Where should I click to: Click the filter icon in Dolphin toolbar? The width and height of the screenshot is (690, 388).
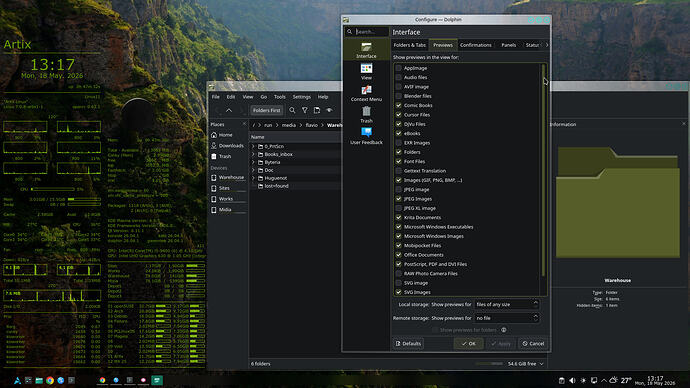point(305,110)
